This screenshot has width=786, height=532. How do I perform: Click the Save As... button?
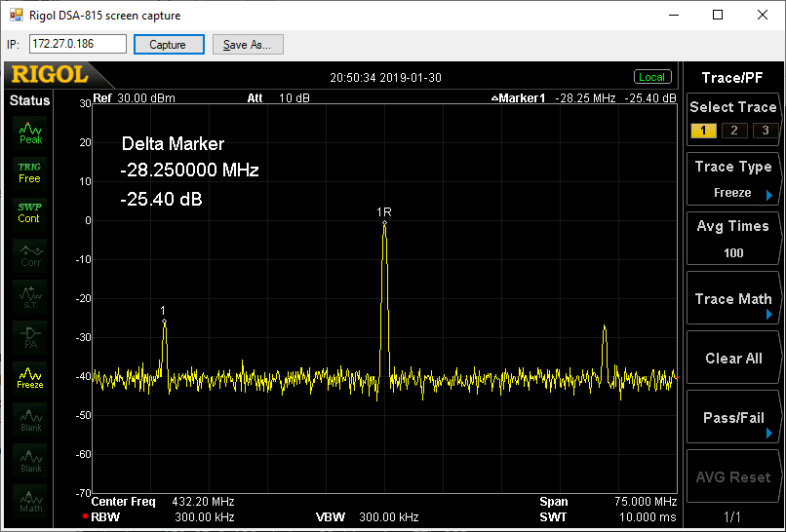(248, 45)
